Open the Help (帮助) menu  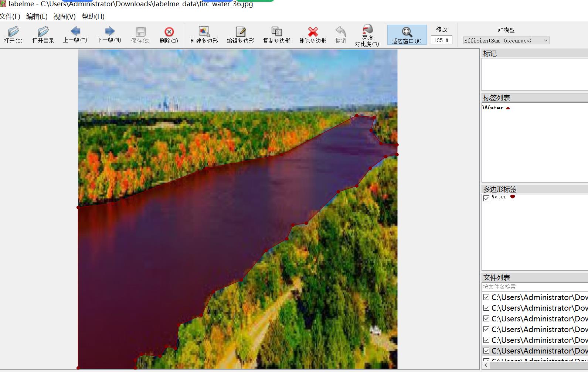(93, 17)
